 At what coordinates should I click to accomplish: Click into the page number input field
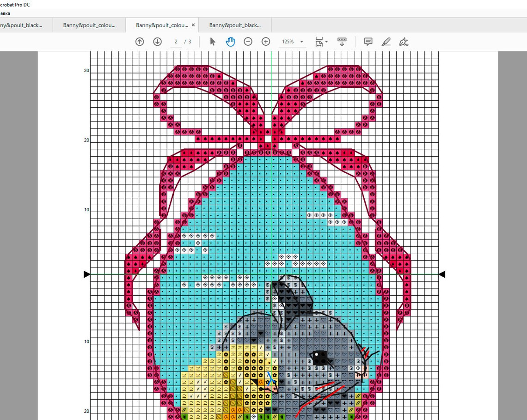coord(176,41)
